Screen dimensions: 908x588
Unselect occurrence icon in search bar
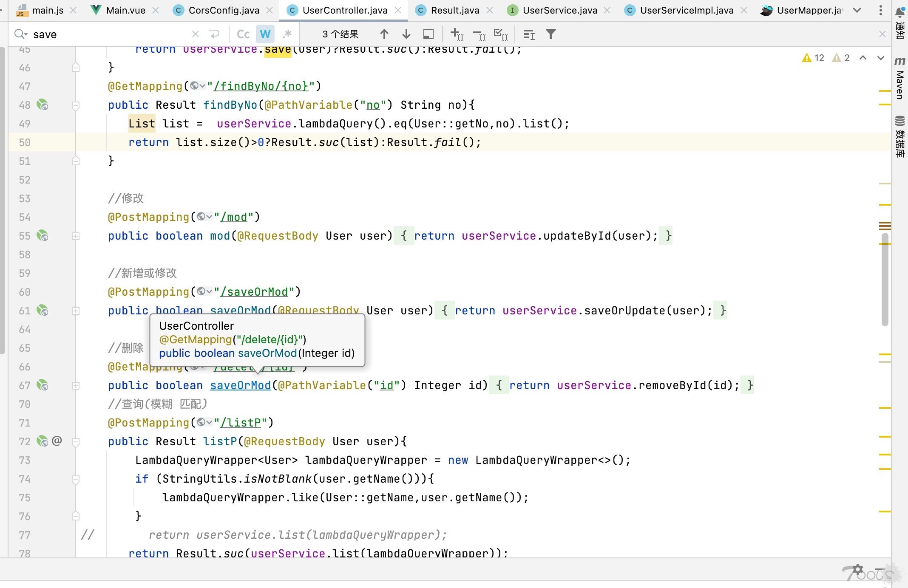(479, 35)
